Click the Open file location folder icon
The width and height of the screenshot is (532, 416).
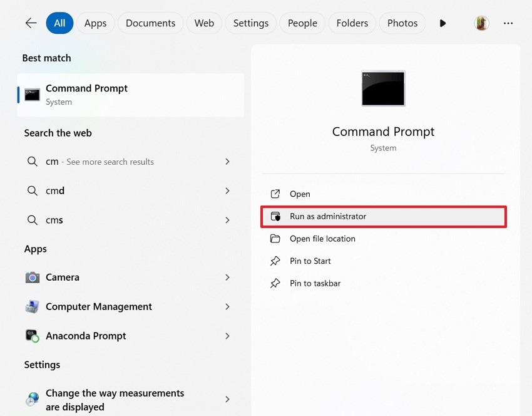point(275,239)
